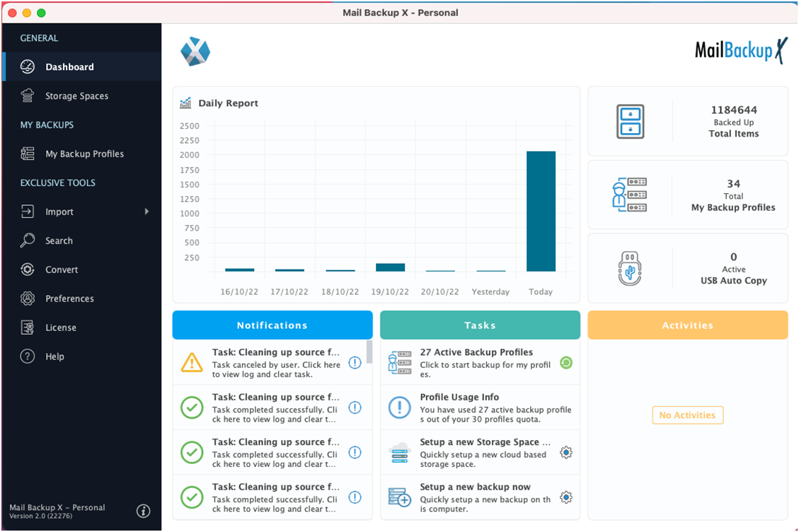Click the No Activities button

[687, 415]
